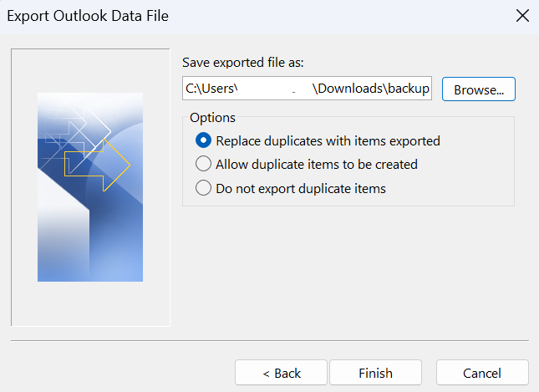Viewport: 539px width, 392px height.
Task: Pick the Do not export duplicates option
Action: [203, 188]
